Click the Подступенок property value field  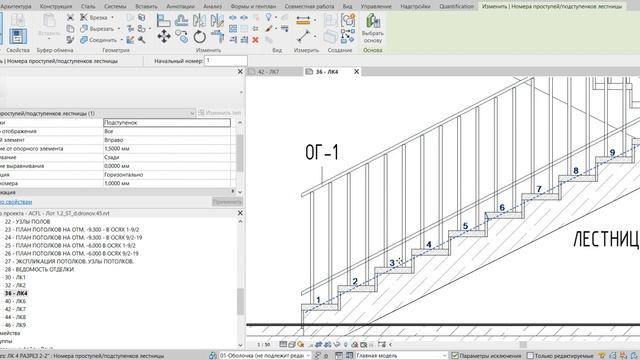[x=167, y=122]
